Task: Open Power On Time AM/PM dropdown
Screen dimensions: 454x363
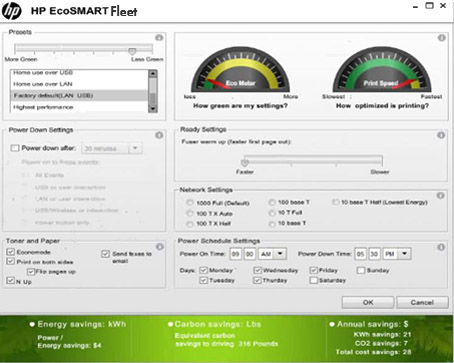Action: coord(280,254)
